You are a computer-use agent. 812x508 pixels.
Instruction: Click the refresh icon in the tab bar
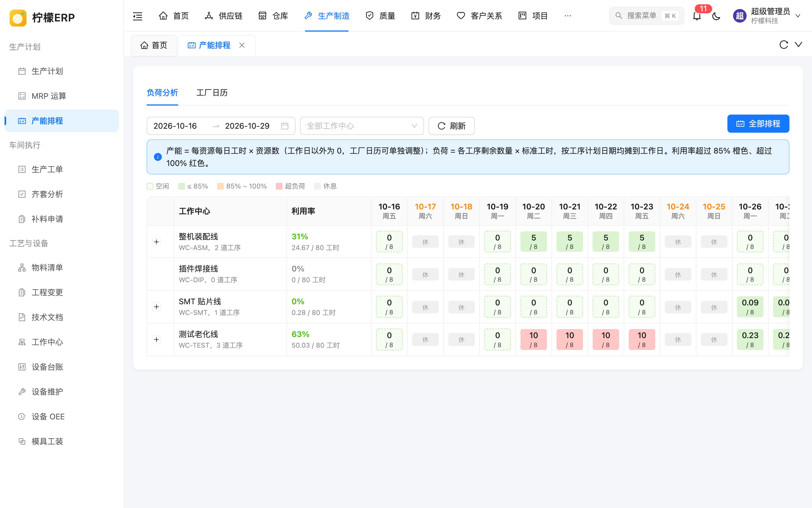784,45
